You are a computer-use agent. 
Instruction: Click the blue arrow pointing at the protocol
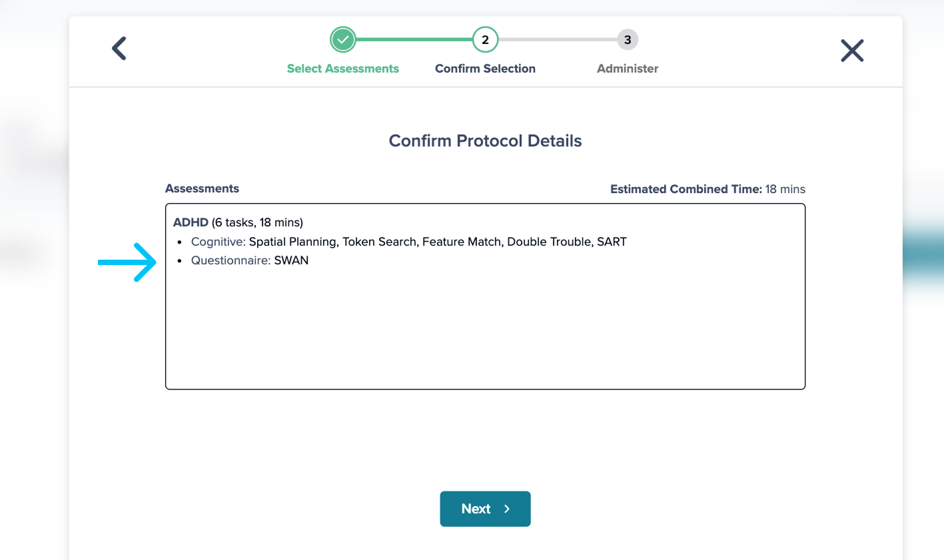tap(127, 262)
